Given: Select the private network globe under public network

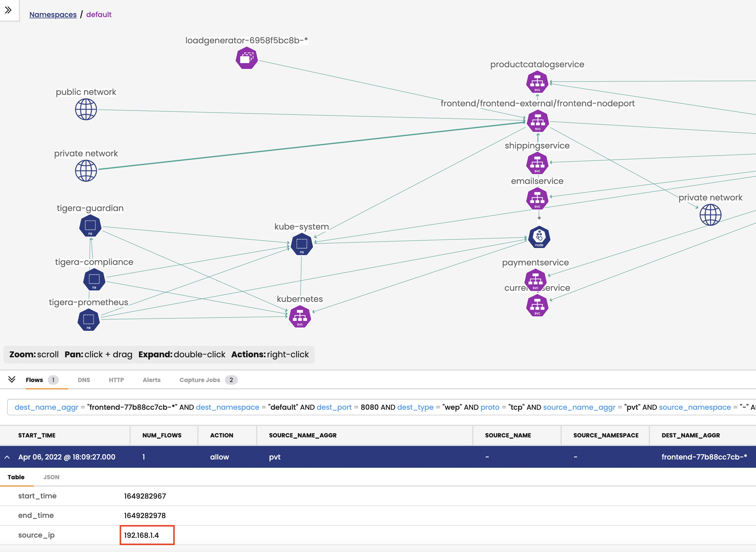Looking at the screenshot, I should coord(86,171).
